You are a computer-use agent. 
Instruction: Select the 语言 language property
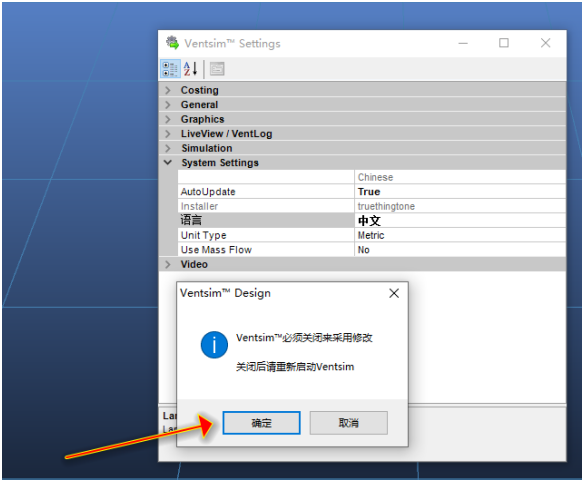[x=266, y=221]
